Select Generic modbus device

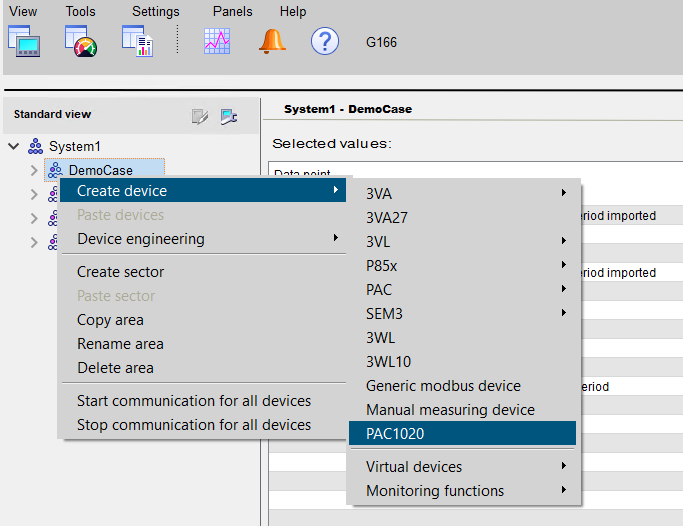(463, 385)
